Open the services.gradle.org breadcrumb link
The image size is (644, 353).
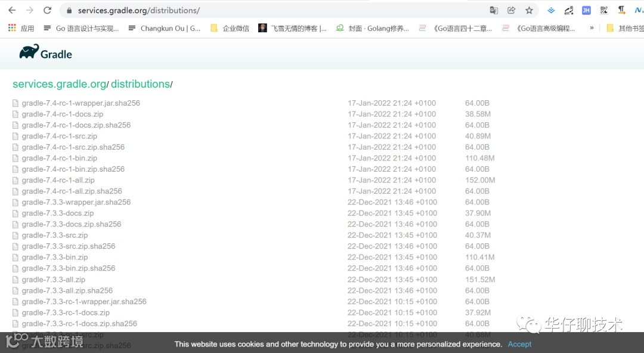tap(59, 84)
